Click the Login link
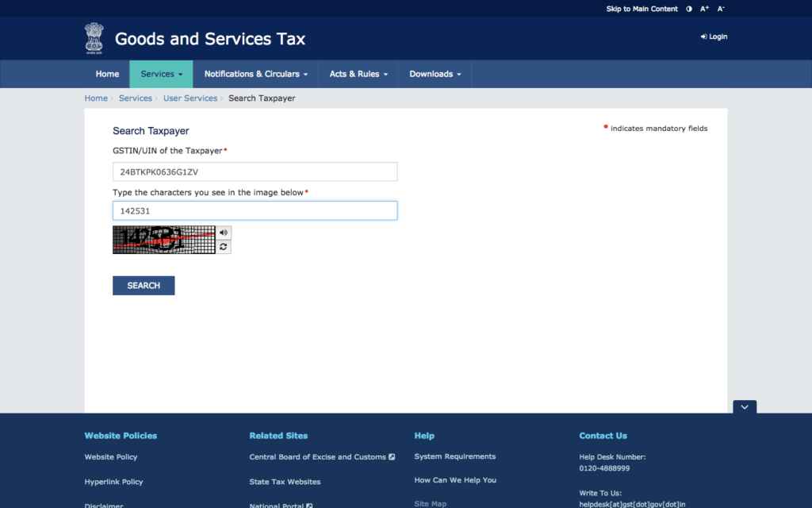Image resolution: width=812 pixels, height=508 pixels. 714,37
